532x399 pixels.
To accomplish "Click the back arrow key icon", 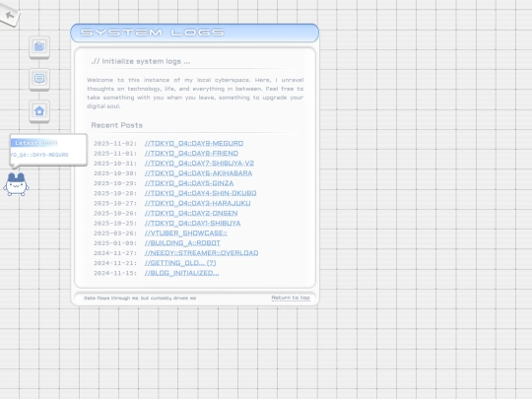I will tap(10, 15).
